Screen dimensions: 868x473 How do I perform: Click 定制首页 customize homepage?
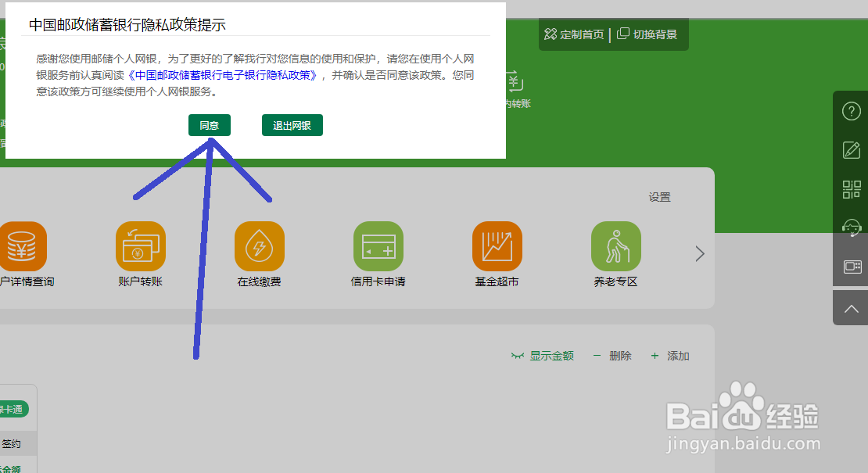coord(574,34)
